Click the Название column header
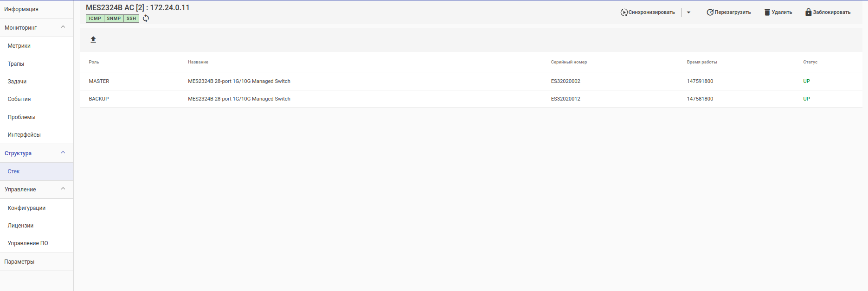 coord(198,62)
